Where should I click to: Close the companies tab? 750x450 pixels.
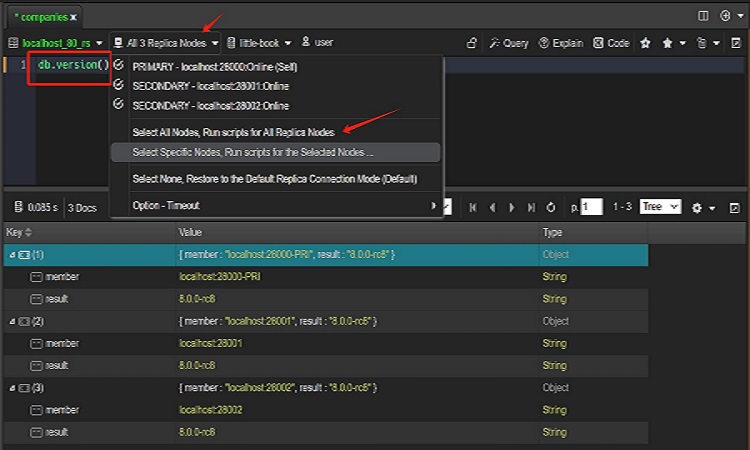click(73, 17)
